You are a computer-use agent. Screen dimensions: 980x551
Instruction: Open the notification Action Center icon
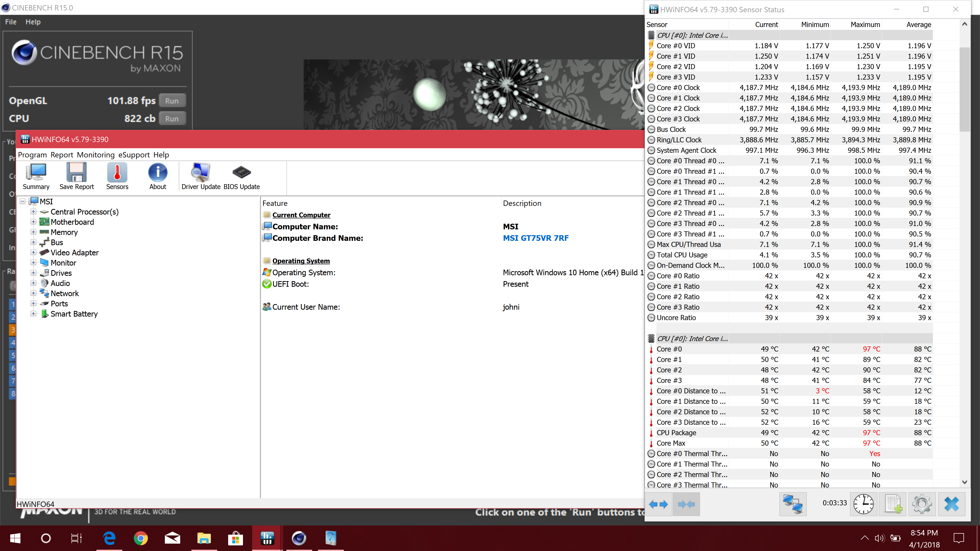click(959, 538)
